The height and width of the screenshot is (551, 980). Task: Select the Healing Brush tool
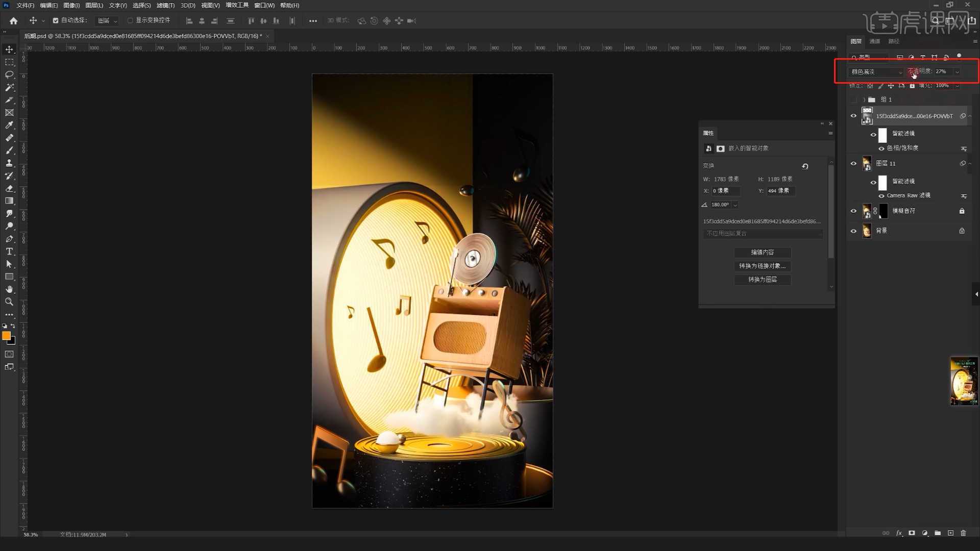9,138
